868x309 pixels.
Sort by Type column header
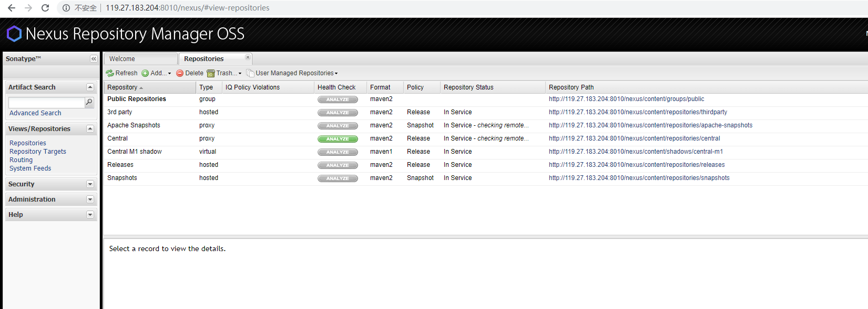click(x=209, y=87)
